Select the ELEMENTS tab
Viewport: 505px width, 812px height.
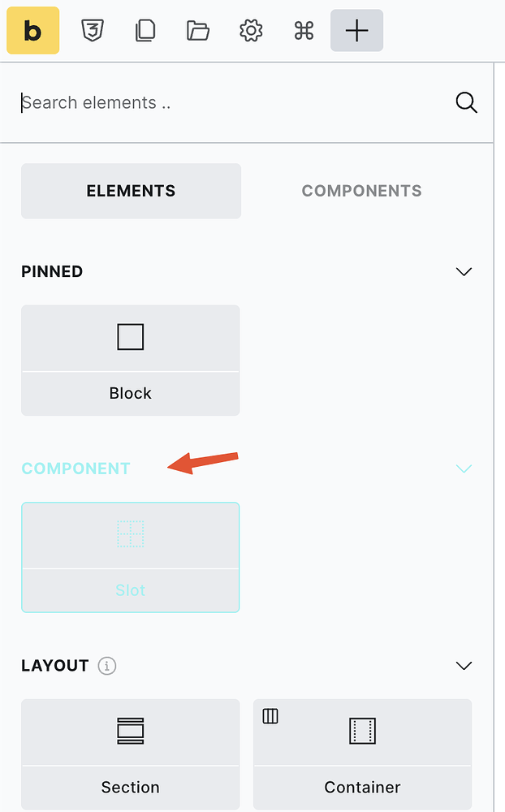click(131, 191)
